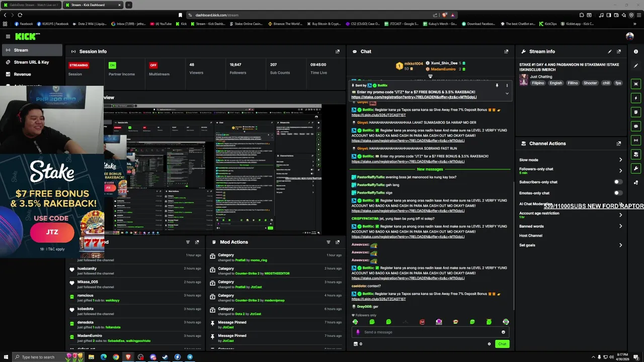Reload the page with refresh button
Screen dimensions: 644x362
(x=20, y=15)
